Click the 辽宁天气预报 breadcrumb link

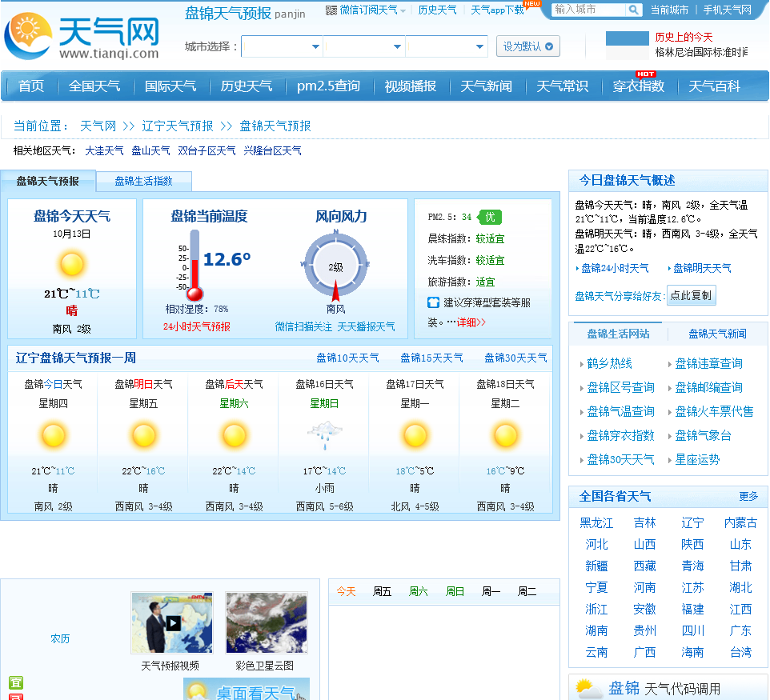[177, 126]
